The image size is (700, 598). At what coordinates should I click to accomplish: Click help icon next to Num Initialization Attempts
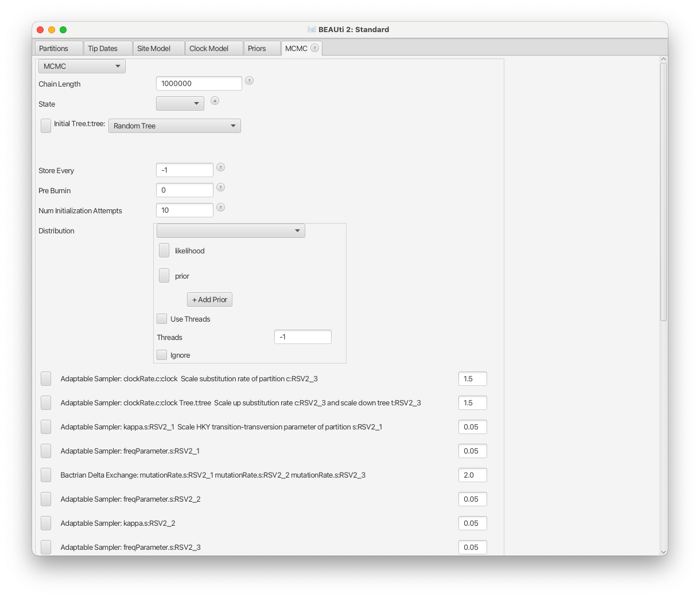220,208
